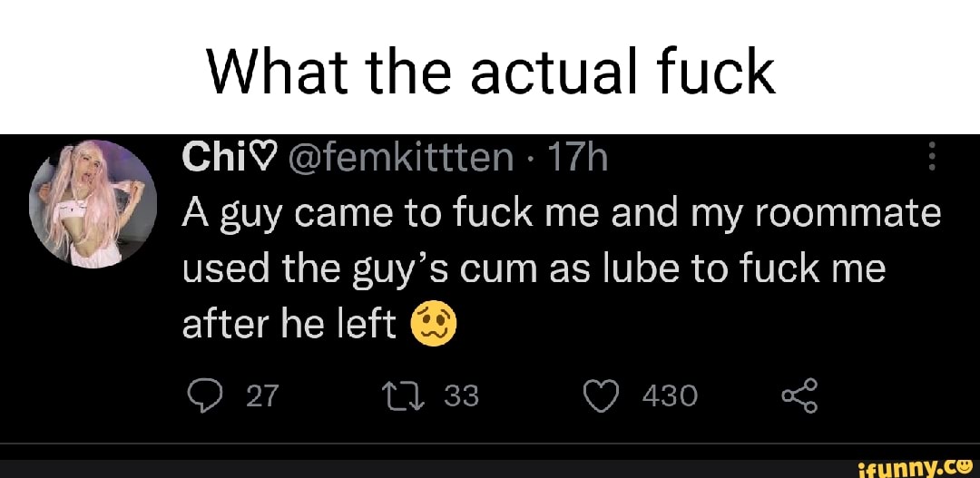Open the share icon on the tweet

802,395
